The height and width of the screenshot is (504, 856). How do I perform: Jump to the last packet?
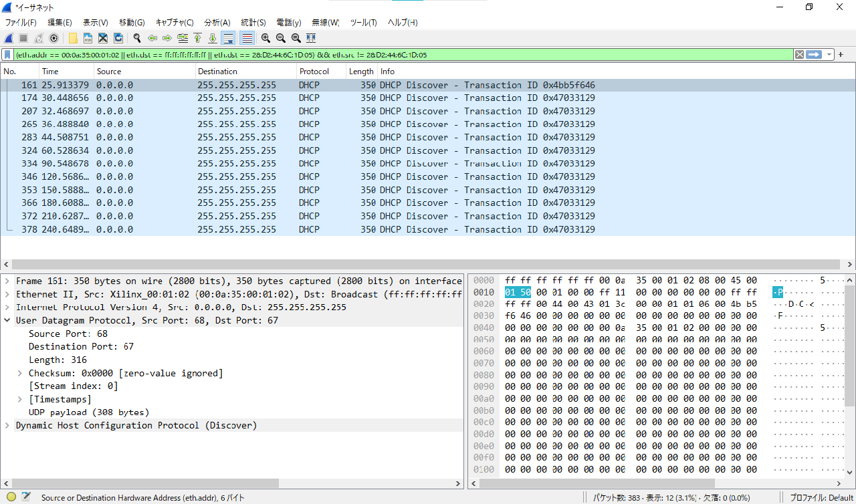coord(213,38)
